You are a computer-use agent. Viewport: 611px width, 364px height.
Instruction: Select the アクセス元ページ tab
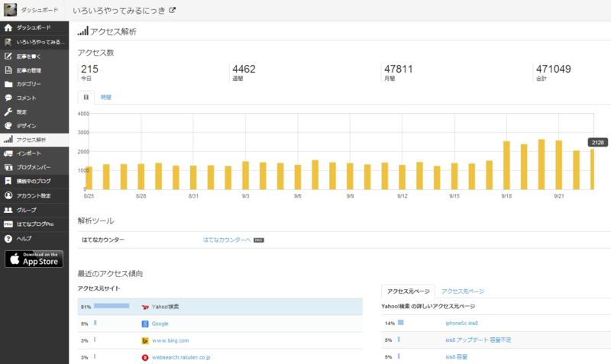coord(408,292)
